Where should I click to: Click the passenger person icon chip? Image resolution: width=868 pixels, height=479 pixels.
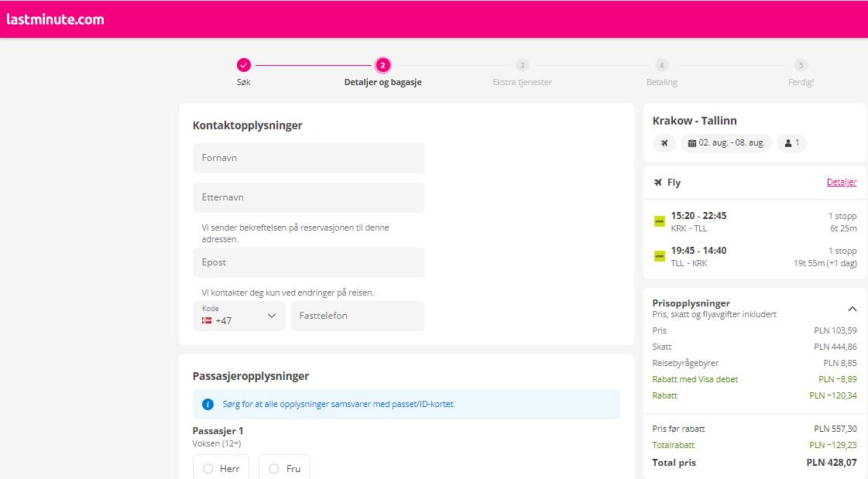click(x=791, y=142)
